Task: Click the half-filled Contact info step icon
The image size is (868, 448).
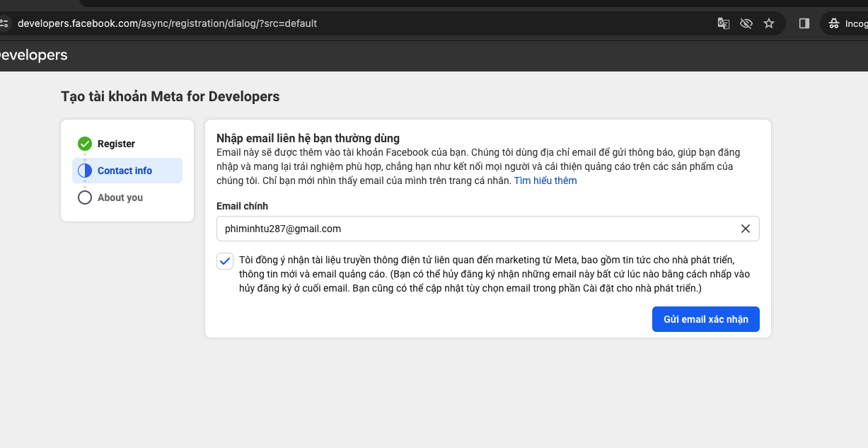Action: [x=85, y=171]
